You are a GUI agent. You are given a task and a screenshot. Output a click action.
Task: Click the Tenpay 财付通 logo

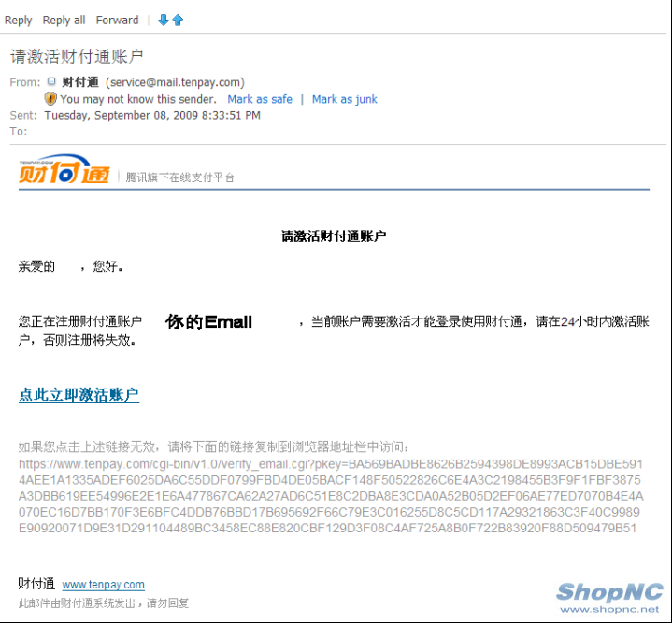(x=64, y=169)
